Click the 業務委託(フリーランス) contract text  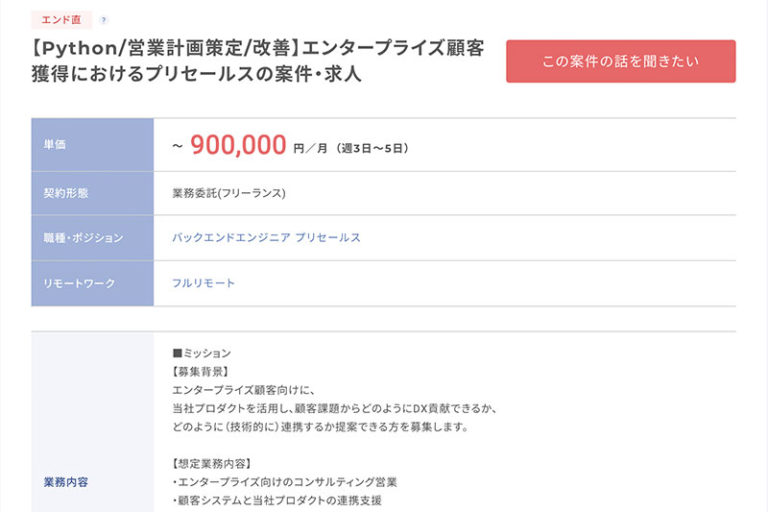point(229,193)
